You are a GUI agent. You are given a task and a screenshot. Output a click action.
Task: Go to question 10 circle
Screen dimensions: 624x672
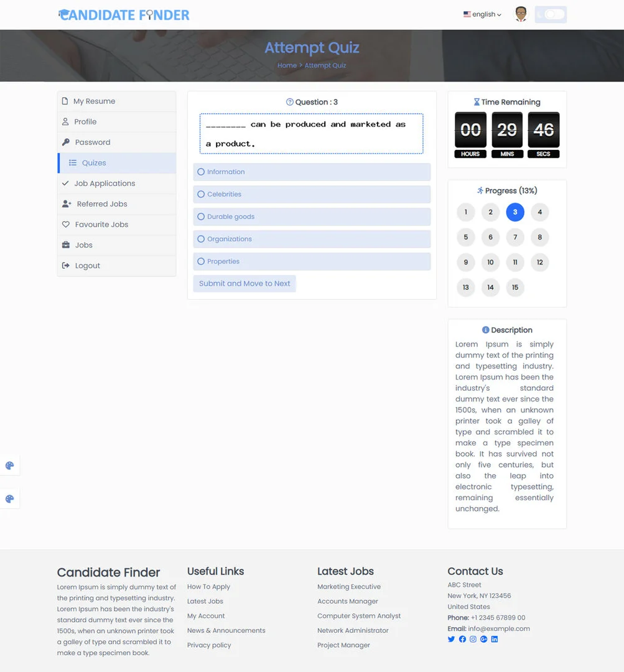point(490,263)
